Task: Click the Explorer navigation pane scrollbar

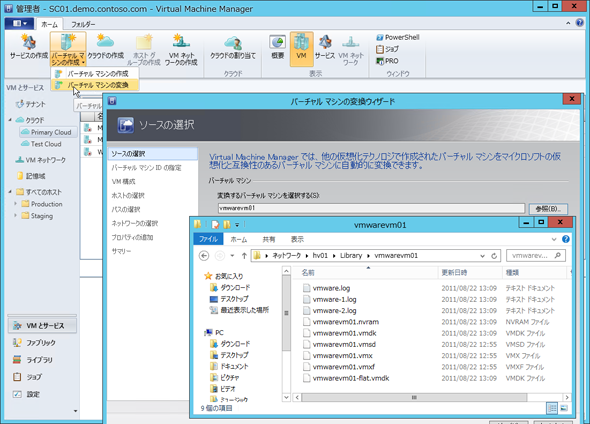Action: (286, 313)
